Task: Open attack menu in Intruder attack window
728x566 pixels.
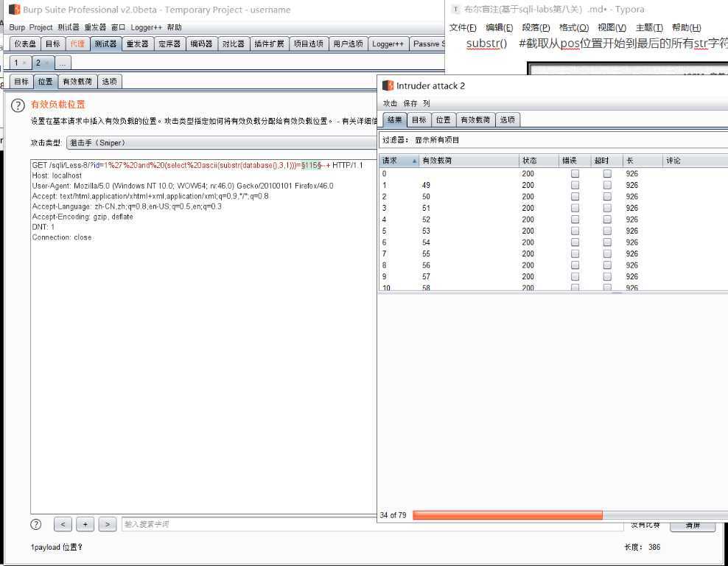Action: coord(390,103)
